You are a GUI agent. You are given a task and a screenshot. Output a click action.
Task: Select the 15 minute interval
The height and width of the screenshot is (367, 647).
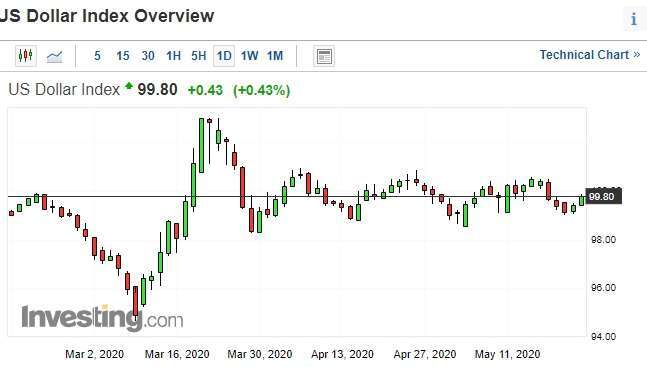click(123, 56)
